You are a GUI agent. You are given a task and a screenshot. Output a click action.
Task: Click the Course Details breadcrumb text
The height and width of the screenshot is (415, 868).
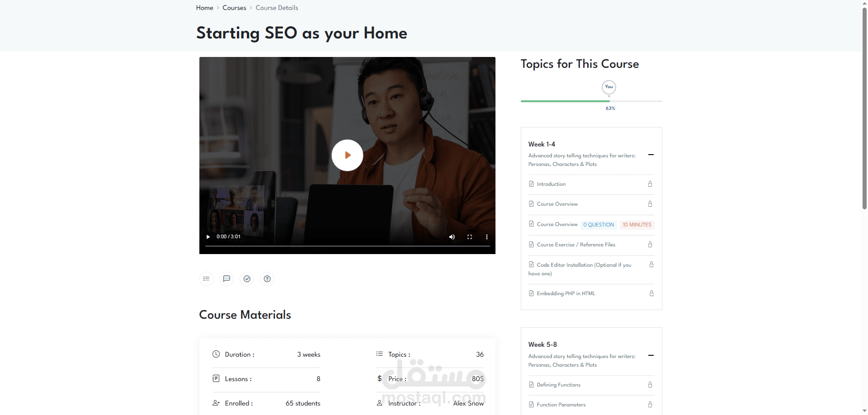click(x=277, y=8)
